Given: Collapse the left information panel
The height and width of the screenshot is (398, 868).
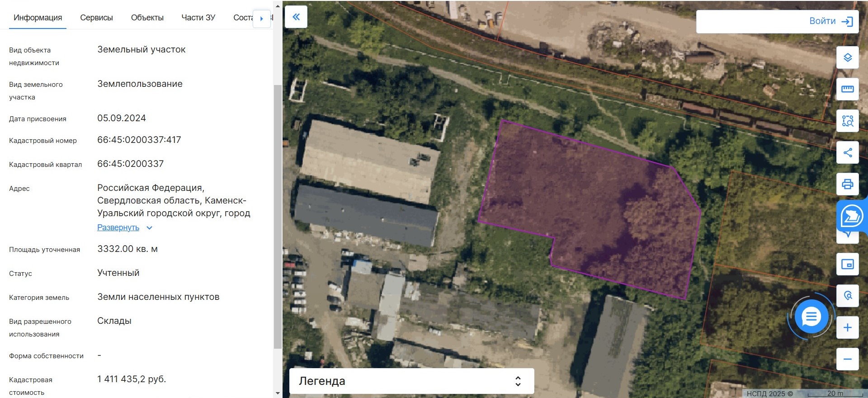Looking at the screenshot, I should (x=296, y=17).
